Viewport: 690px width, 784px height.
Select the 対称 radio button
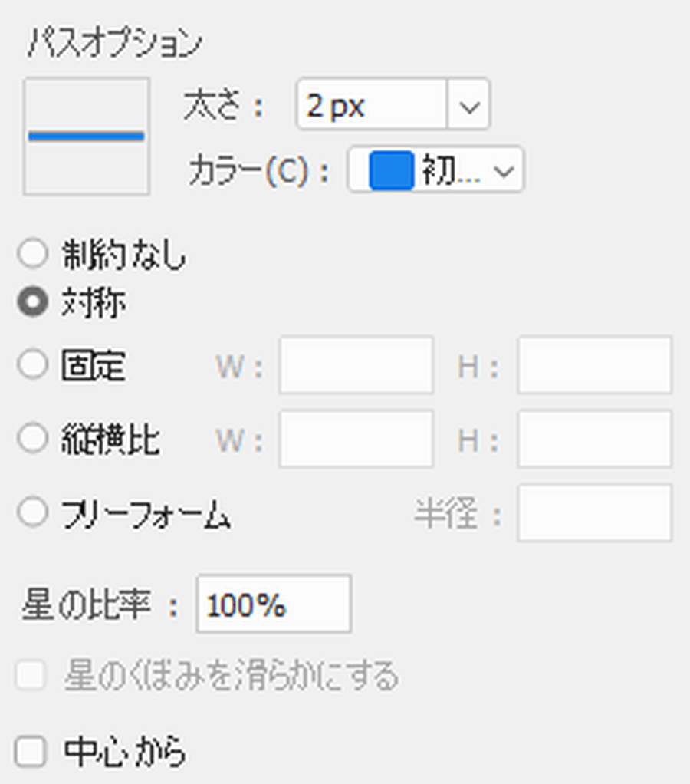pos(32,301)
